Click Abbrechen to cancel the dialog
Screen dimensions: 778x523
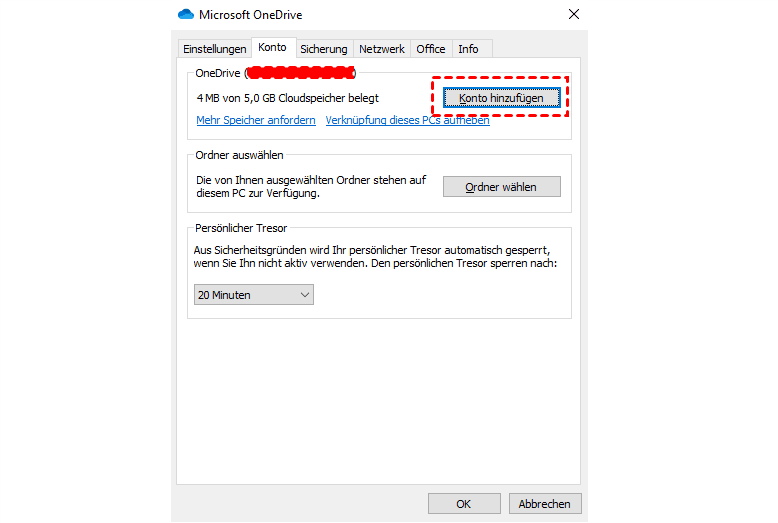point(545,504)
